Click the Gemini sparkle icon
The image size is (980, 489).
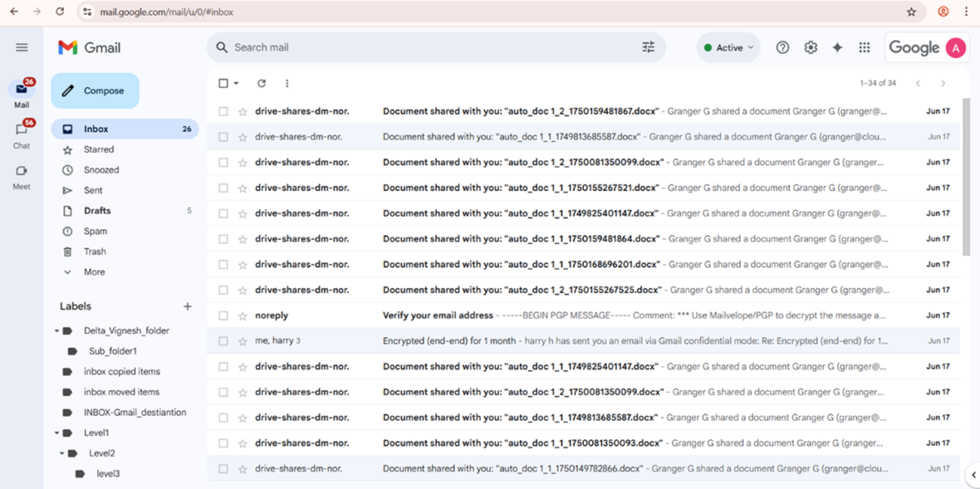(837, 47)
